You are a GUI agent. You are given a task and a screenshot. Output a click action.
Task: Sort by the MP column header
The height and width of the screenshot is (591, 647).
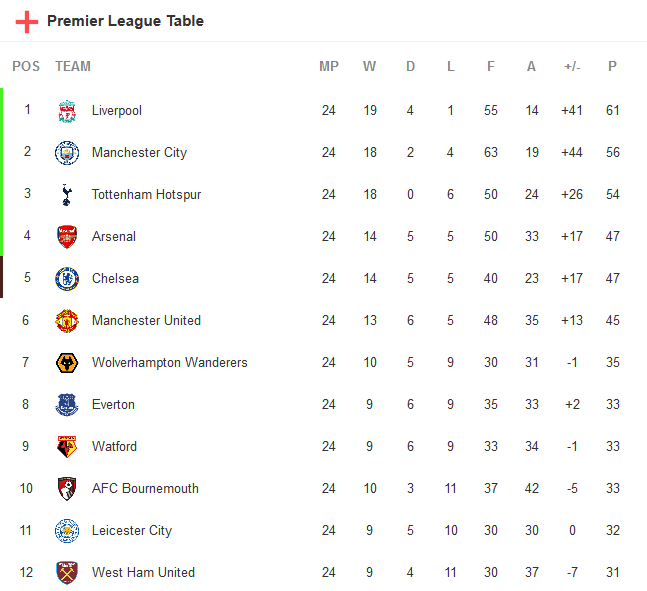(329, 67)
